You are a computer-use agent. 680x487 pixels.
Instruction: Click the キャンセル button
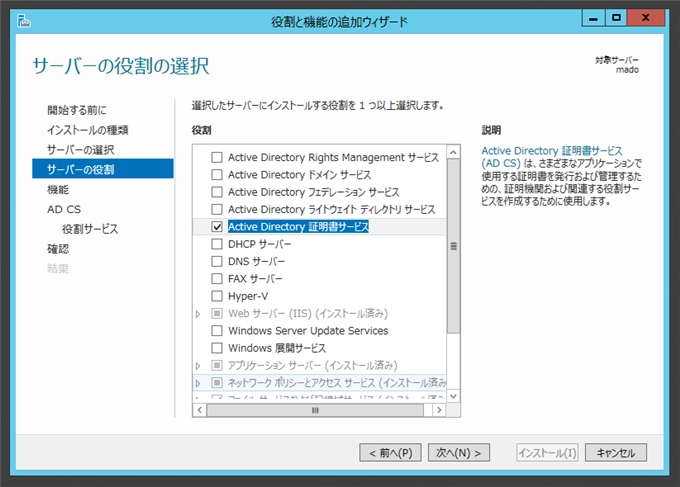(616, 453)
